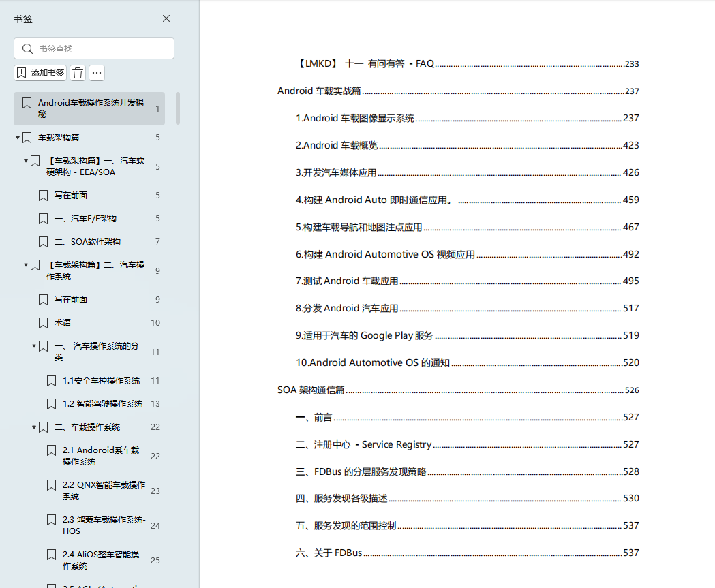Close the 书签 bookmarks panel
Screen dimensions: 715x588
[x=166, y=18]
